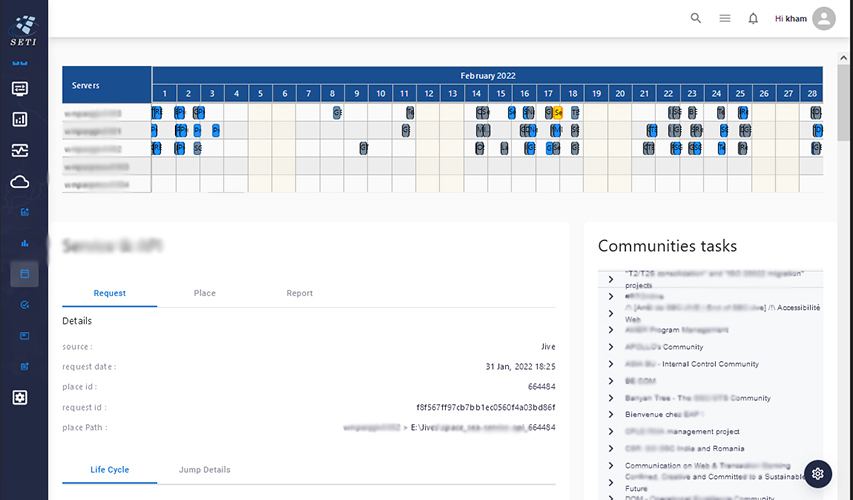The height and width of the screenshot is (500, 853).
Task: Click the SETI logo
Action: coord(24,27)
